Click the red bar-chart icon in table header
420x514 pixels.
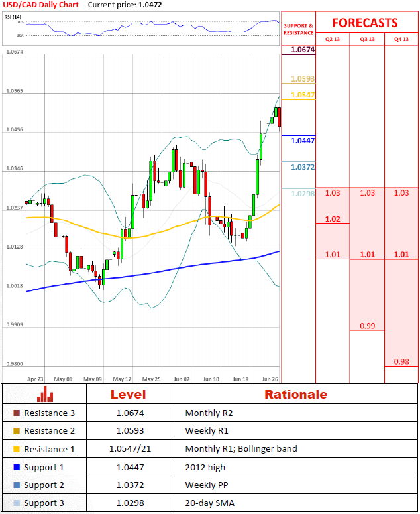(45, 394)
